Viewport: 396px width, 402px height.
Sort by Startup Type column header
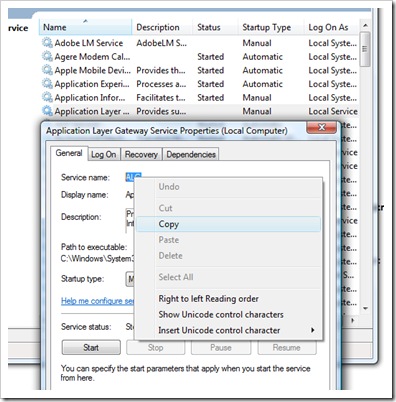[271, 27]
